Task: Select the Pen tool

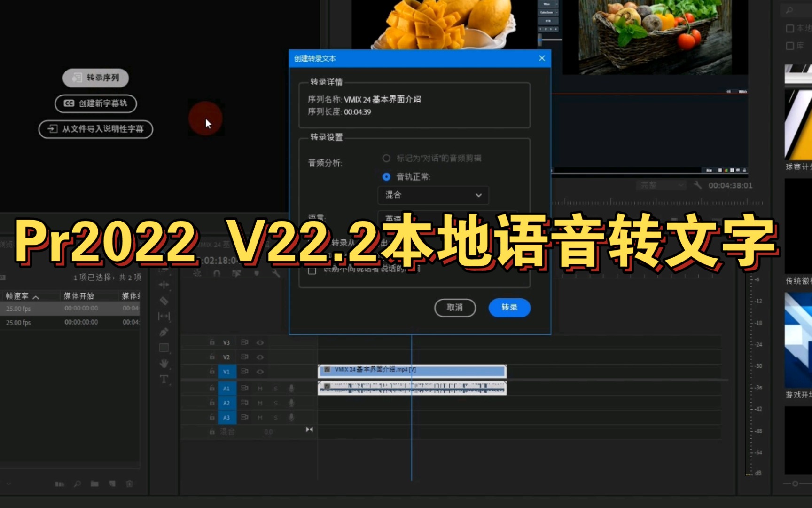Action: (x=164, y=332)
